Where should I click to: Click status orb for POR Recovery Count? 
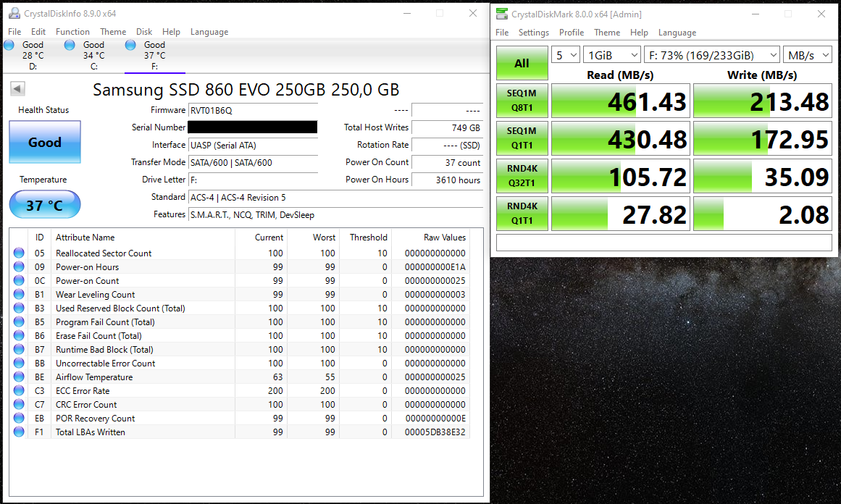[x=19, y=419]
